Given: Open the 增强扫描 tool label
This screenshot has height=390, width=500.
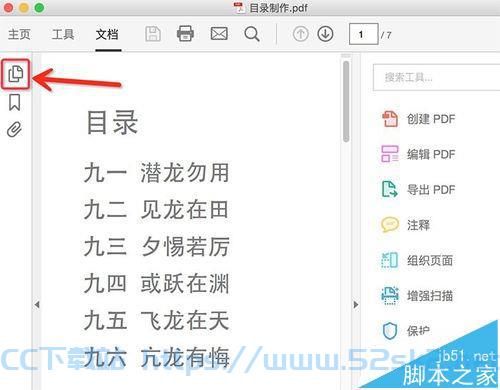Looking at the screenshot, I should 430,296.
